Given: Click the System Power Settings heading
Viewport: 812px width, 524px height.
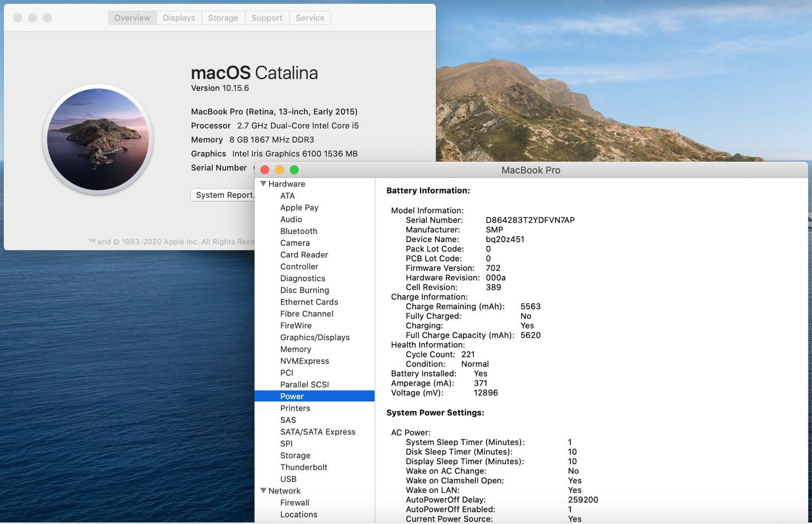Looking at the screenshot, I should (435, 412).
